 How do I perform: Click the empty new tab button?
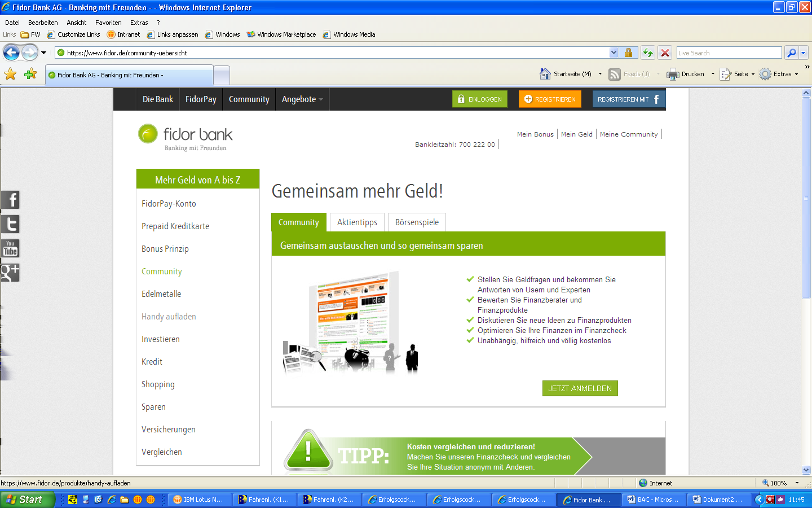pos(222,75)
